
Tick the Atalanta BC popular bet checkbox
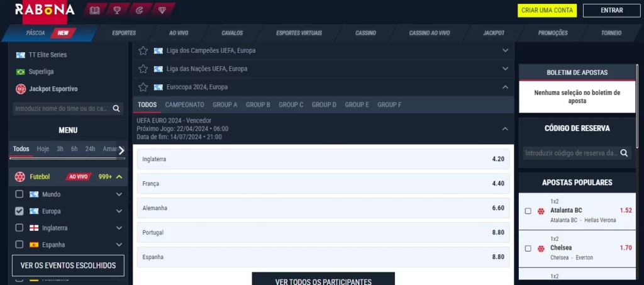pyautogui.click(x=528, y=211)
